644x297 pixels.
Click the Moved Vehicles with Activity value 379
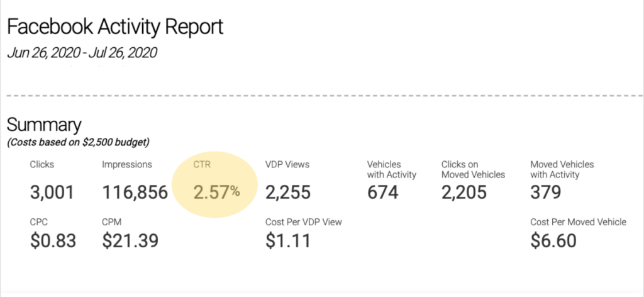point(546,193)
